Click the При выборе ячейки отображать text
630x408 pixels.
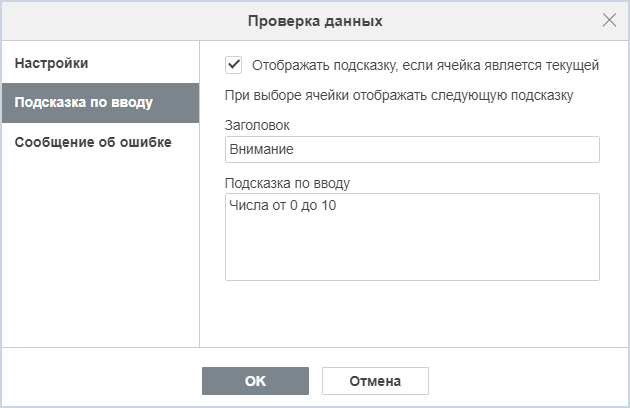[x=399, y=96]
